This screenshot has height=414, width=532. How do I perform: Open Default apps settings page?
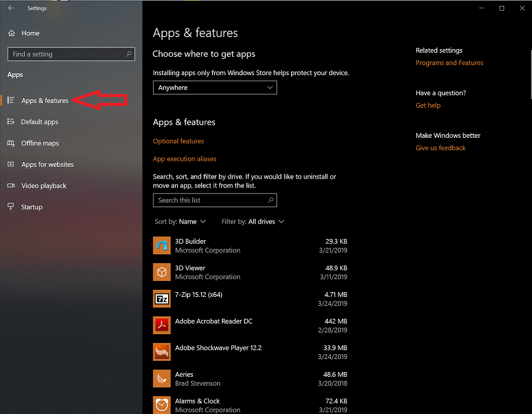pos(40,122)
